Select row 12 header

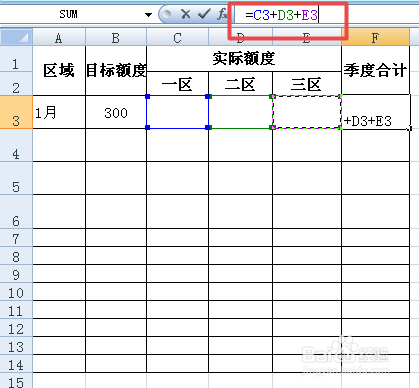pyautogui.click(x=16, y=328)
